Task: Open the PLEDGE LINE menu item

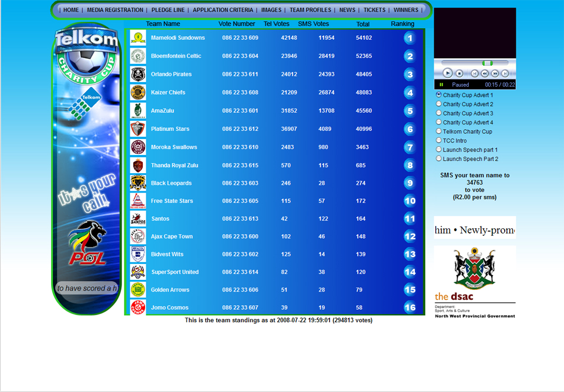Action: coord(168,10)
